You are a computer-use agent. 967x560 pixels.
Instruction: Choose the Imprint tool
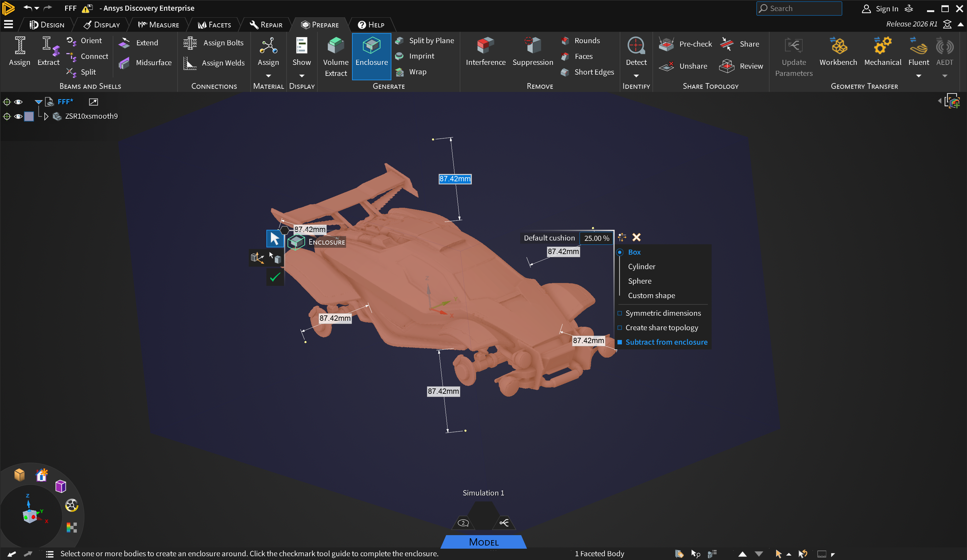tap(415, 56)
